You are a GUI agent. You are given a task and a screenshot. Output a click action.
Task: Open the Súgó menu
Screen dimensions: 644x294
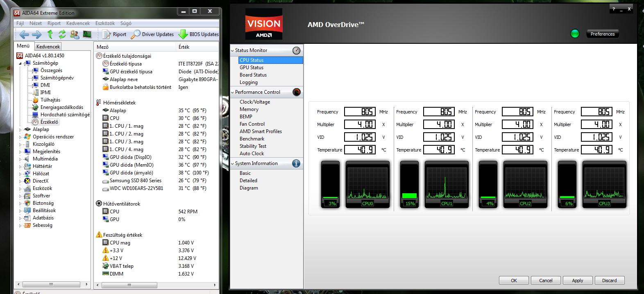pyautogui.click(x=126, y=23)
